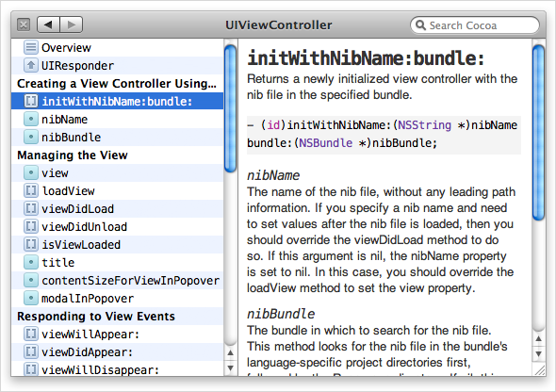The image size is (556, 392).
Task: Click the Overview list icon
Action: 31,47
